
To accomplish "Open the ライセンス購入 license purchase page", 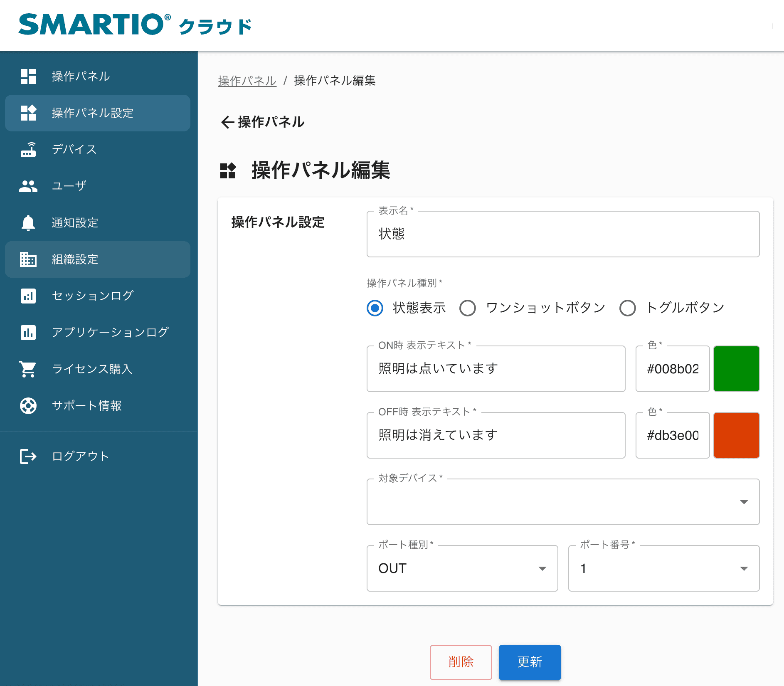I will 92,369.
